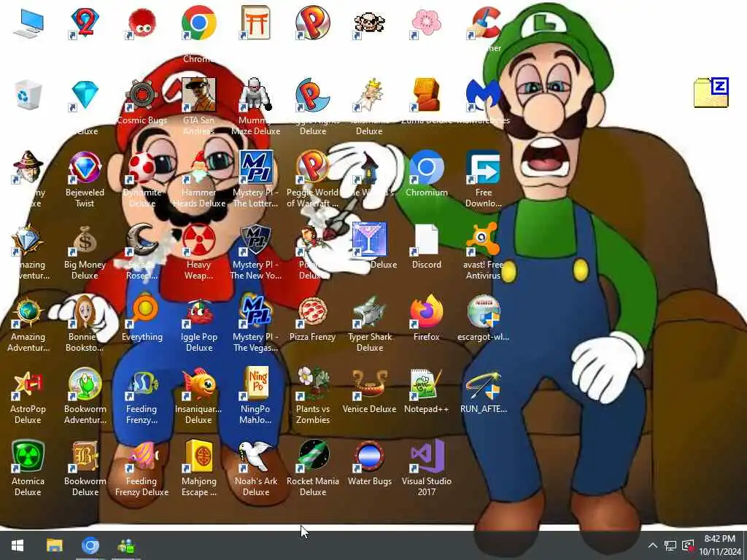Open the Mahjong torii gate icon
Image resolution: width=747 pixels, height=560 pixels.
point(255,23)
